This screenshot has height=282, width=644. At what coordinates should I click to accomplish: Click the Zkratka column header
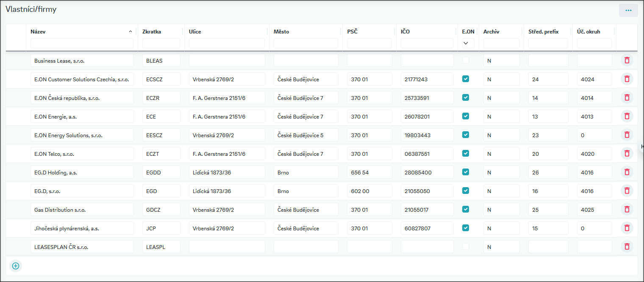click(152, 32)
